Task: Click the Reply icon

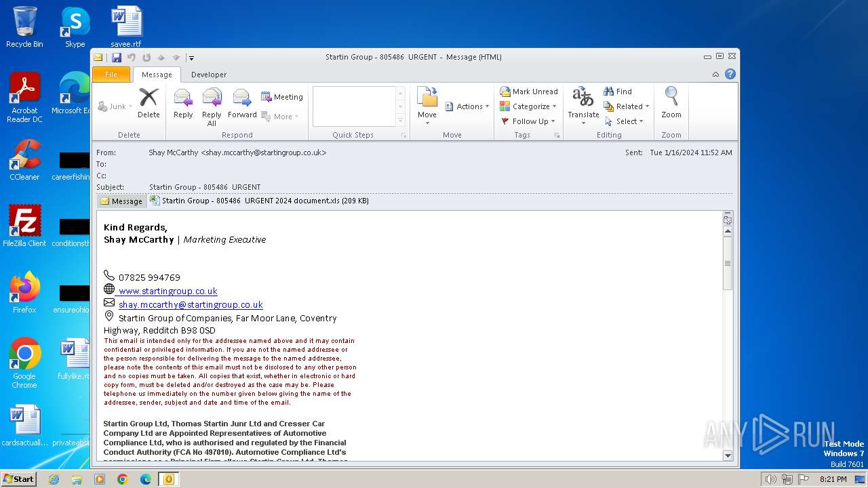Action: [183, 104]
